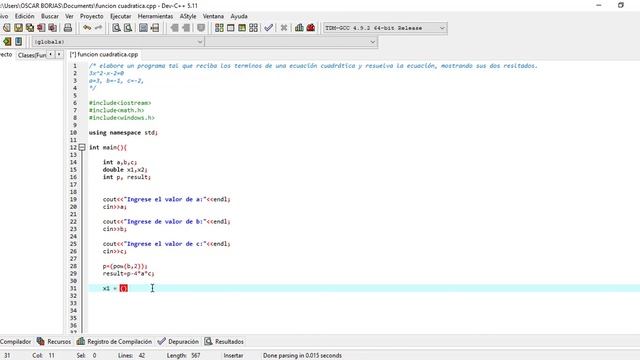
Task: Click the '#include<windows.h>' line
Action: 122,118
